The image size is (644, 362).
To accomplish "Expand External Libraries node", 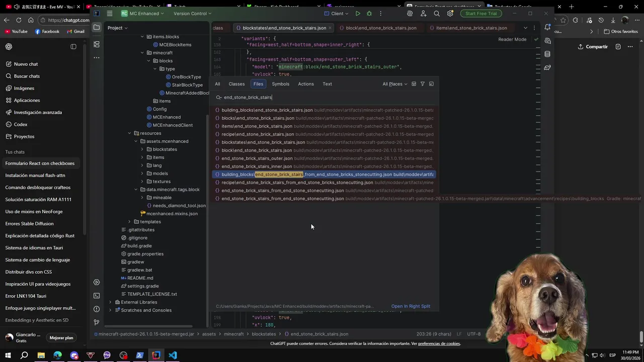I will click(110, 302).
